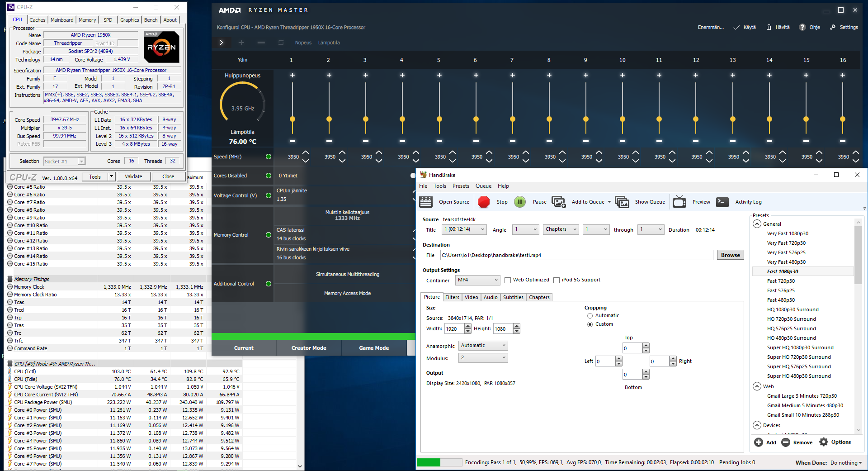Click CPU-Z Validate button
868x471 pixels.
(x=133, y=176)
